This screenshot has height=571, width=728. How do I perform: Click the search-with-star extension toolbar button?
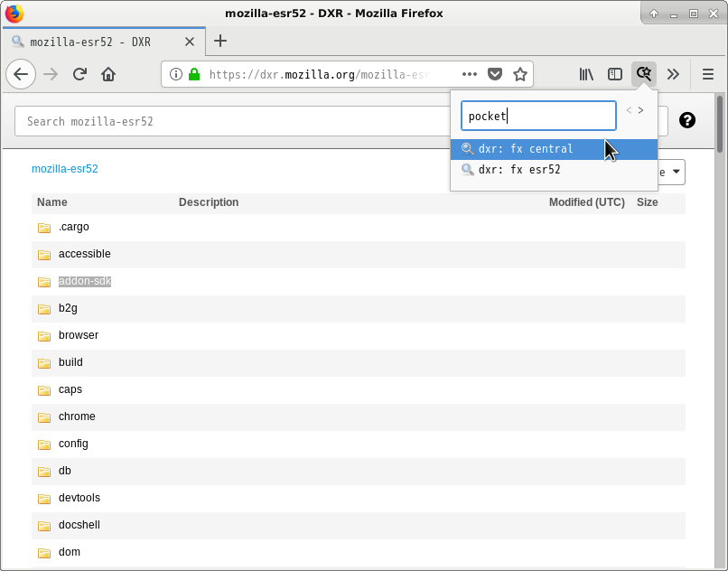pos(644,74)
